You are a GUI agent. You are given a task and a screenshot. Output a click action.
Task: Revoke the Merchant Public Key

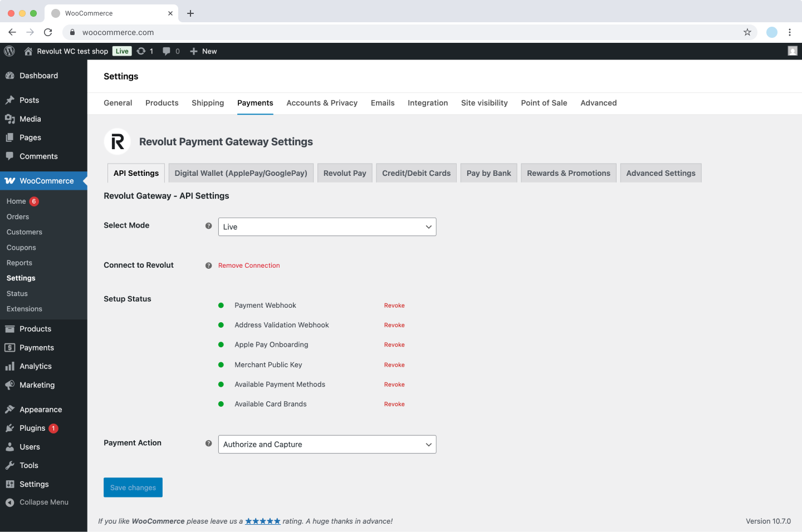(394, 365)
